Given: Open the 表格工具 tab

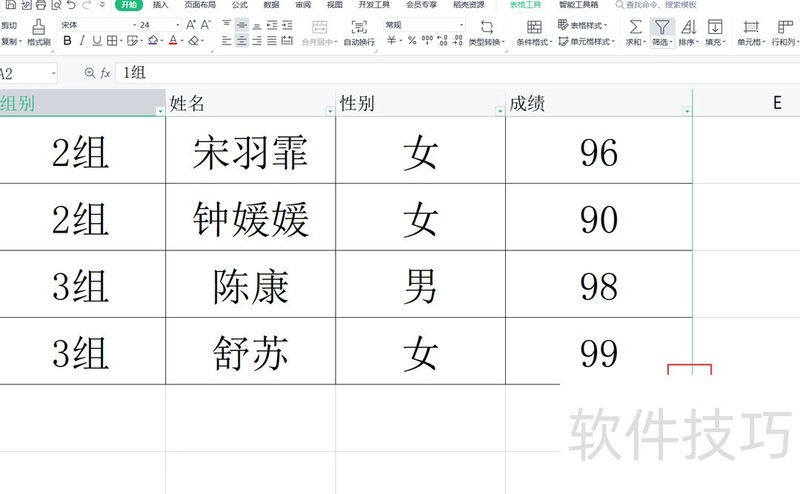Looking at the screenshot, I should [x=526, y=5].
